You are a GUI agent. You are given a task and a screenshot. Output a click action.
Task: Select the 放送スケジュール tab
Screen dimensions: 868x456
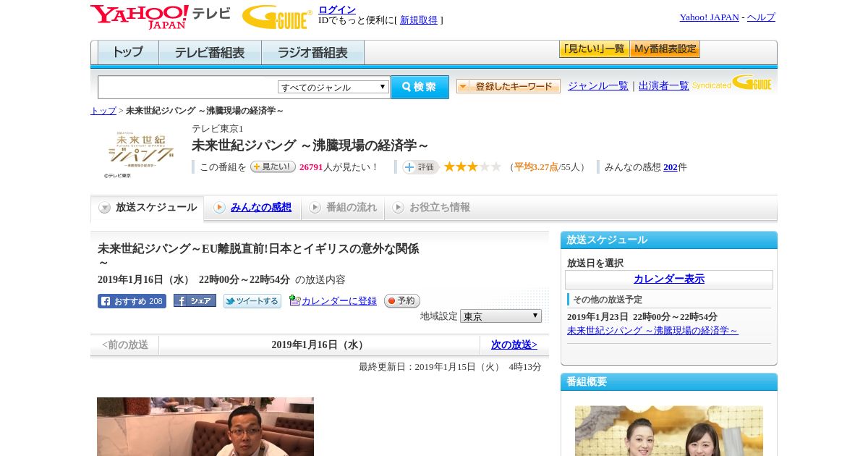pos(148,208)
